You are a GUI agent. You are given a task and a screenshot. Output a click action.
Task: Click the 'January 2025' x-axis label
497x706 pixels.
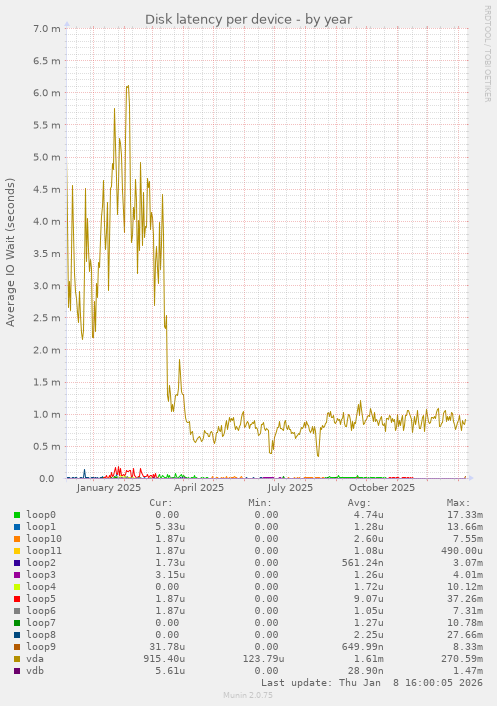coord(108,488)
